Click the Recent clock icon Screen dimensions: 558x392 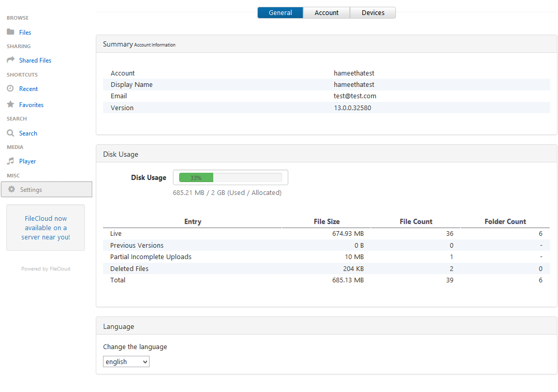tap(10, 88)
